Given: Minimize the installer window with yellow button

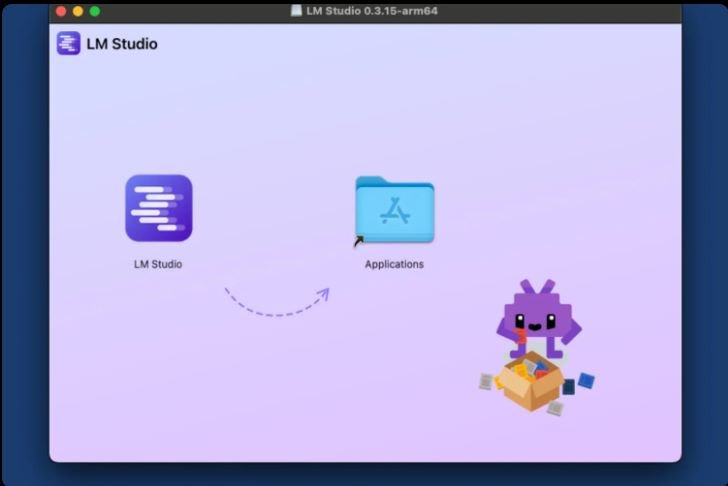Looking at the screenshot, I should click(78, 11).
